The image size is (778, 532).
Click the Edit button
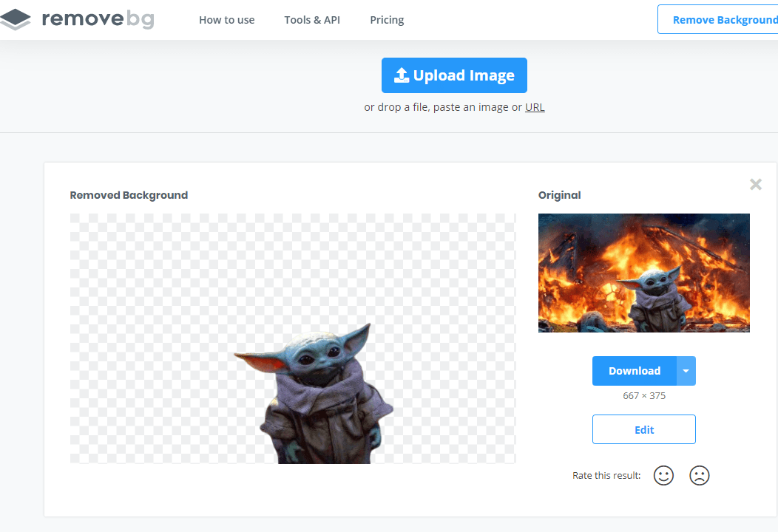pyautogui.click(x=644, y=429)
